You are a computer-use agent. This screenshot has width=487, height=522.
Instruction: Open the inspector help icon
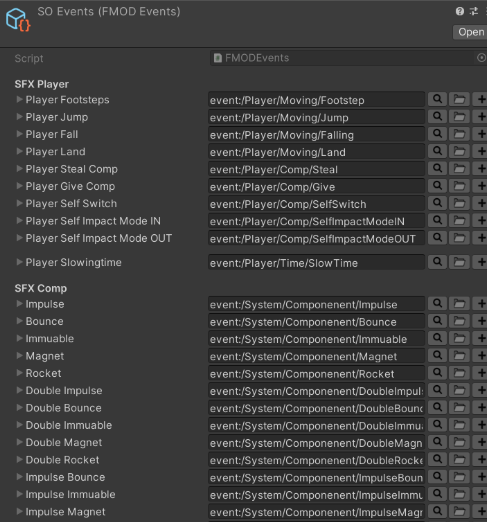(460, 11)
